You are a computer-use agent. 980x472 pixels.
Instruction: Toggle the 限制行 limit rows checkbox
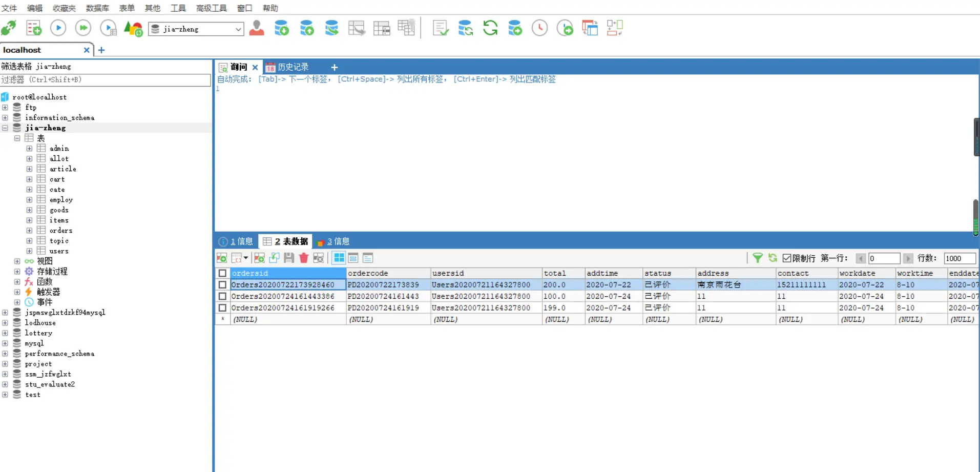[787, 258]
